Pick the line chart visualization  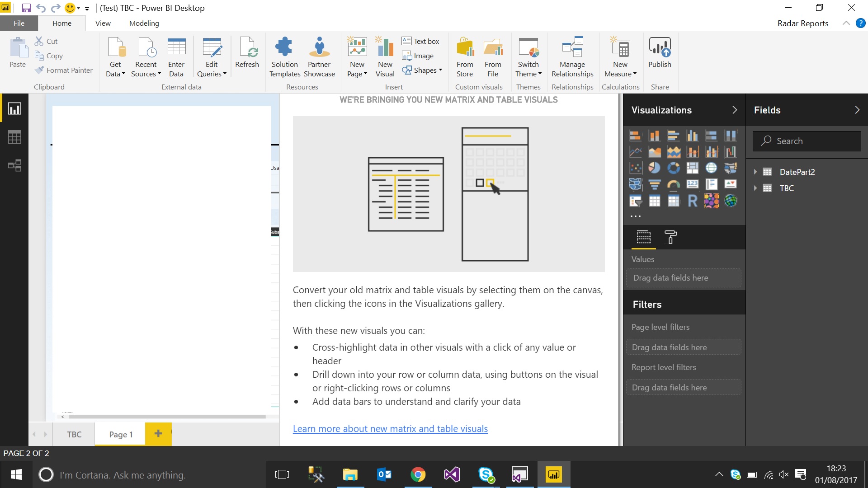pos(635,152)
